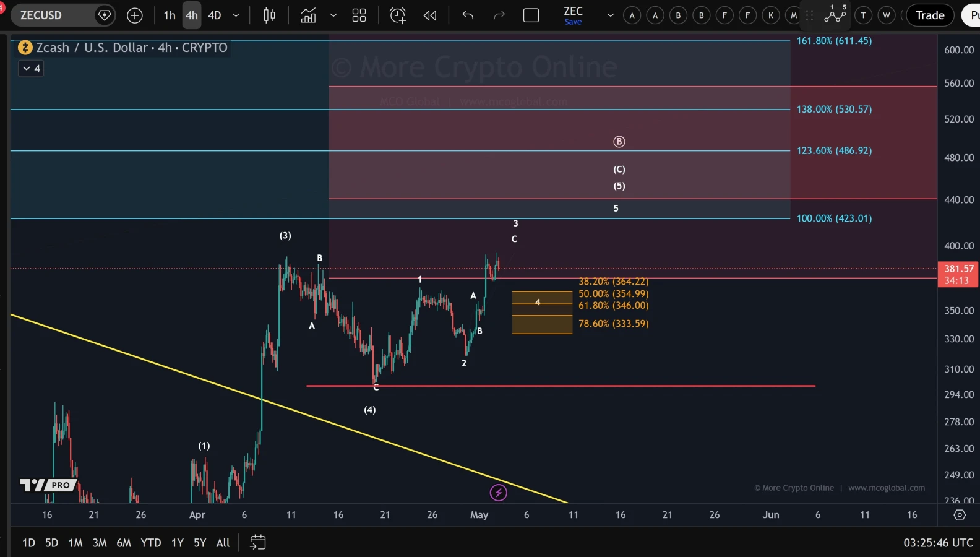
Task: Click the Zcash coin logo icon
Action: 25,48
